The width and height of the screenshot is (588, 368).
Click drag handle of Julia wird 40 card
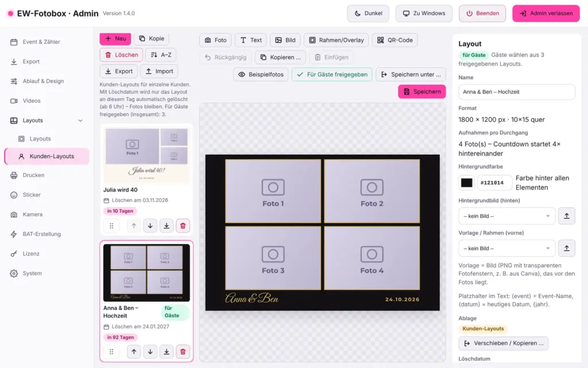(x=111, y=226)
